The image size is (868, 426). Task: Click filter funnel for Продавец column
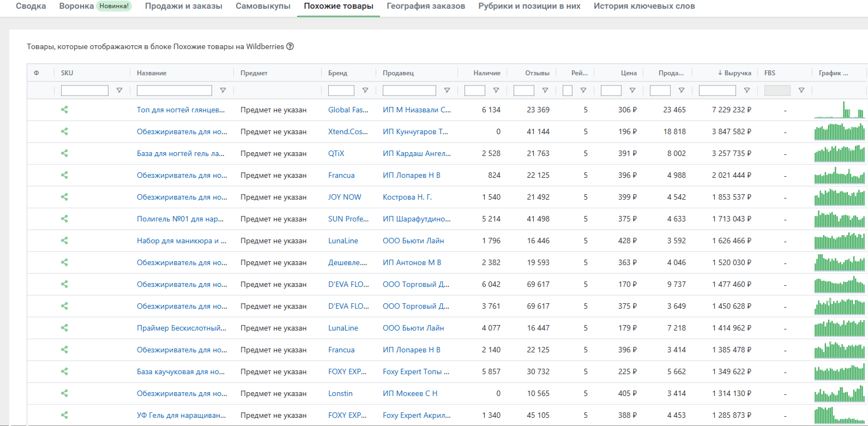(447, 90)
